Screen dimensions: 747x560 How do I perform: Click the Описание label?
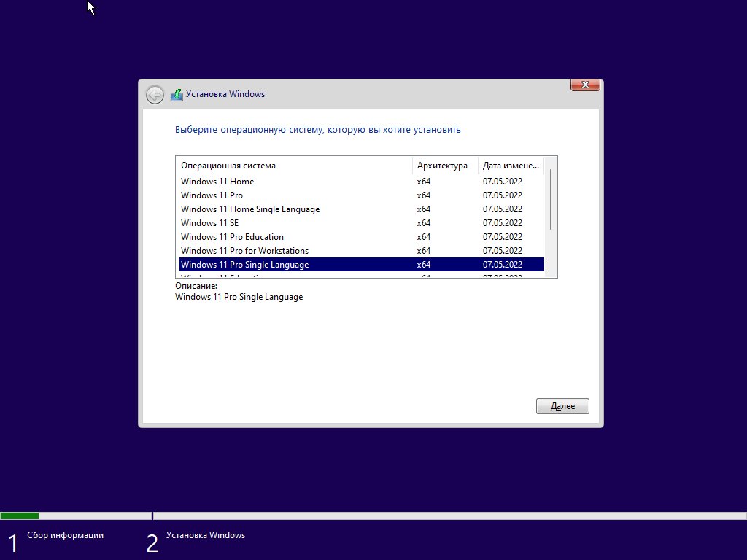196,286
